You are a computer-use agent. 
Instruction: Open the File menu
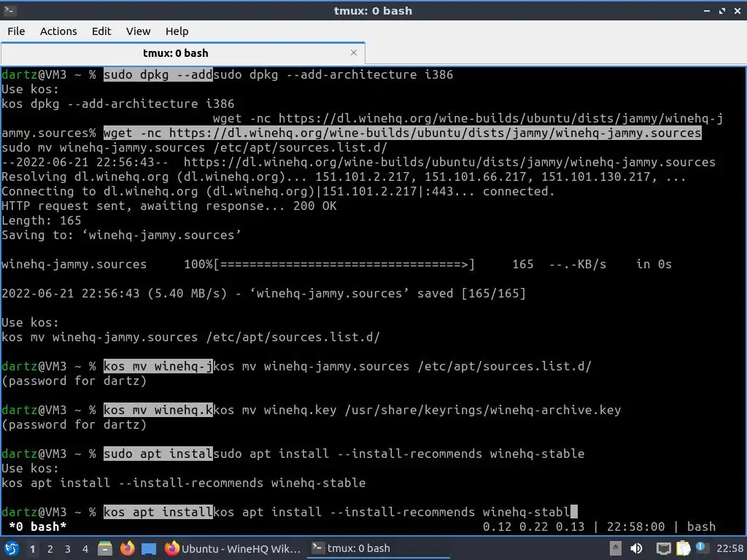coord(16,31)
